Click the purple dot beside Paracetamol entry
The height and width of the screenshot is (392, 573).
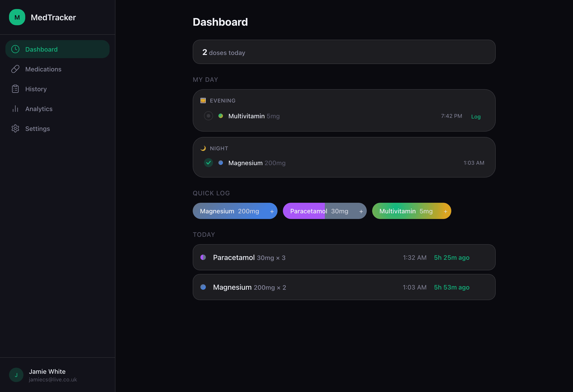click(x=203, y=258)
